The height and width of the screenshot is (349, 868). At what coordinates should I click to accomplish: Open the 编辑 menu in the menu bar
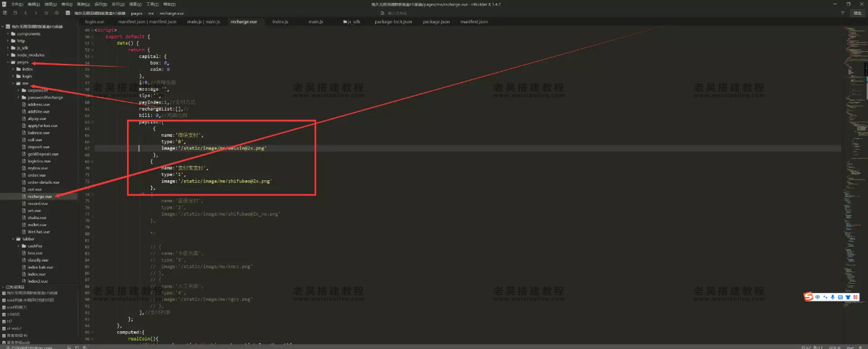(x=34, y=4)
